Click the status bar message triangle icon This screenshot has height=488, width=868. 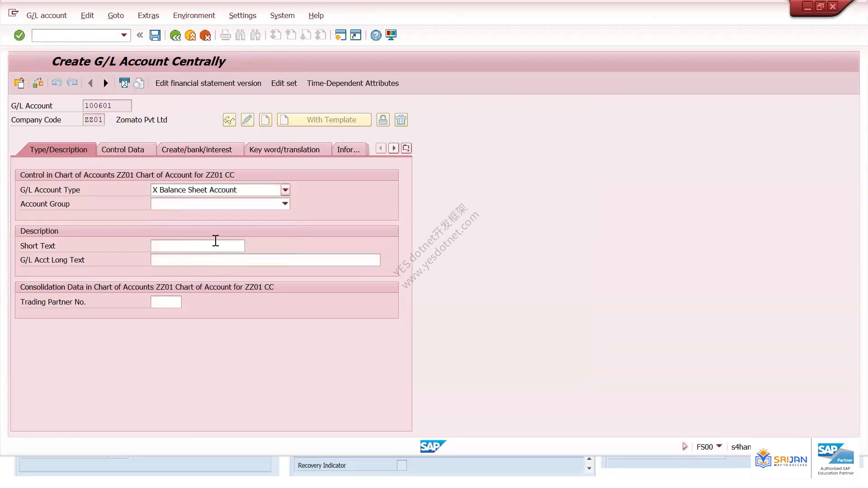(x=684, y=446)
